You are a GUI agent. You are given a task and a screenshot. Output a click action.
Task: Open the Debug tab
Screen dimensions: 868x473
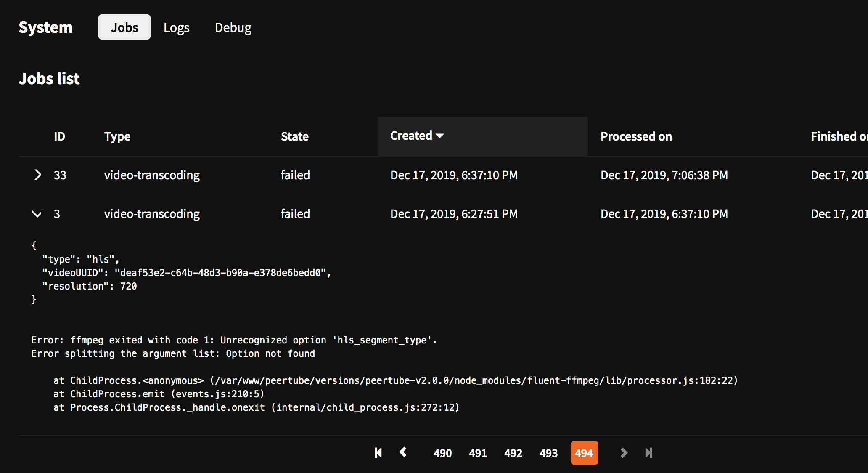233,27
